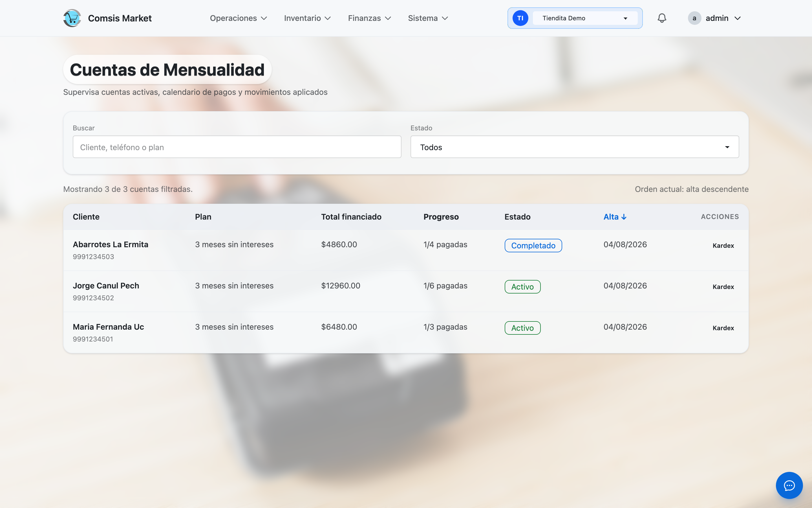Open the Operaciones menu
The width and height of the screenshot is (812, 508).
(238, 18)
